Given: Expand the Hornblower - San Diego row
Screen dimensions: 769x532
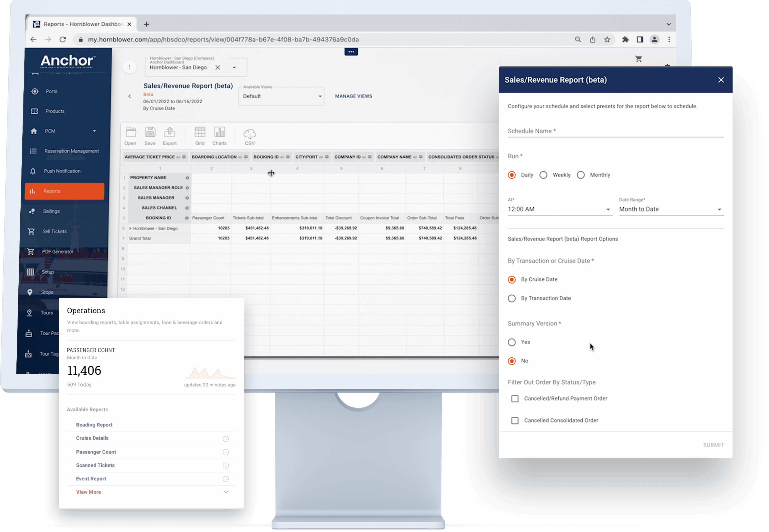Looking at the screenshot, I should 130,228.
